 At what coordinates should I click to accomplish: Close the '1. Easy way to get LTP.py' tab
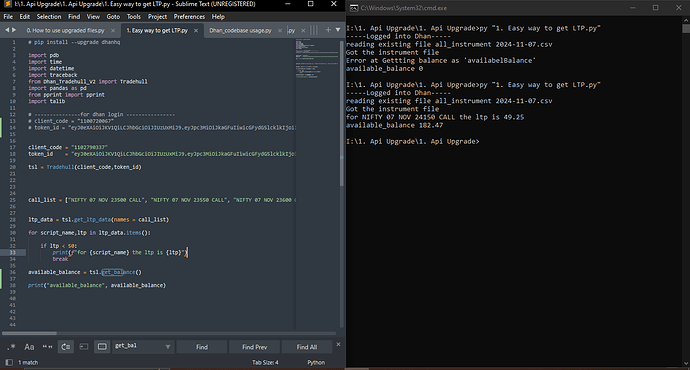(x=196, y=30)
